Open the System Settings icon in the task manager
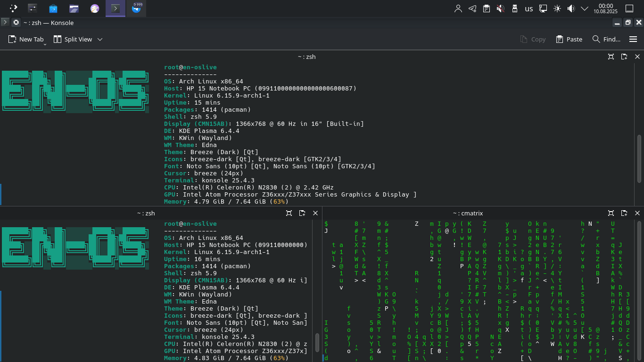Viewport: 644px width, 362px height. pos(33,8)
